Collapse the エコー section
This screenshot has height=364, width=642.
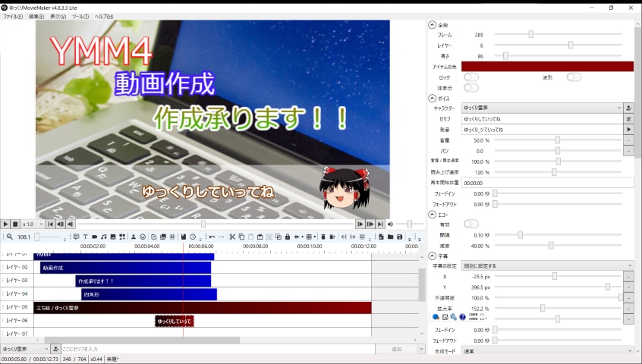click(x=433, y=215)
